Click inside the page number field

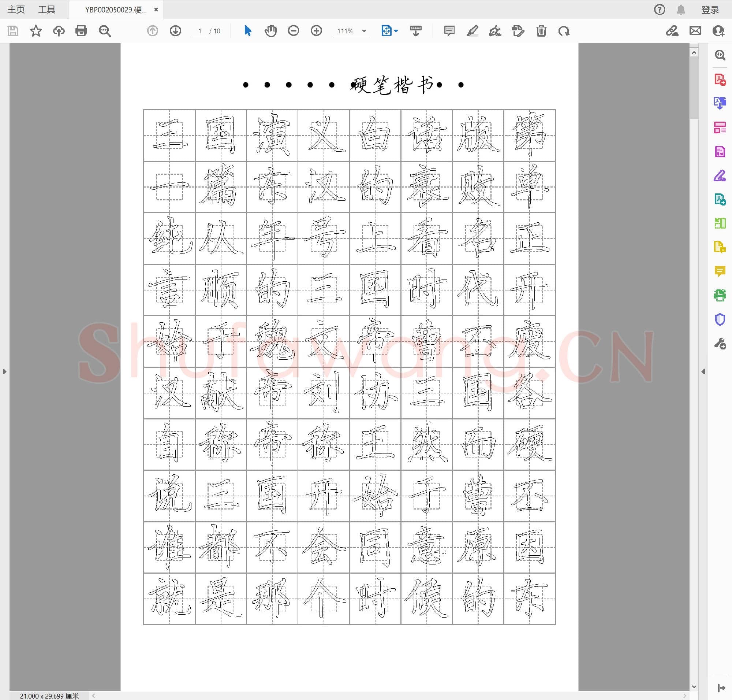(200, 31)
